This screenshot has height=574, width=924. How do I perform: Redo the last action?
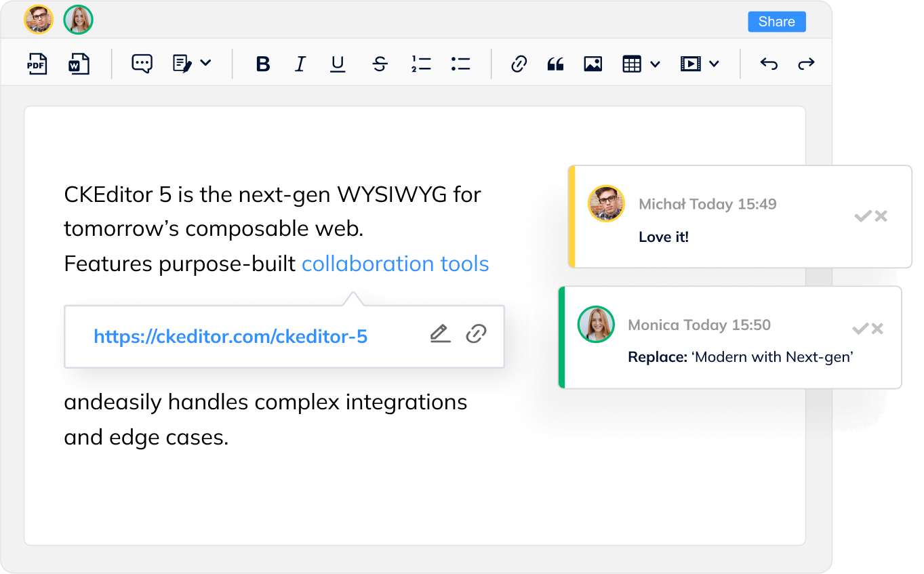[x=806, y=64]
